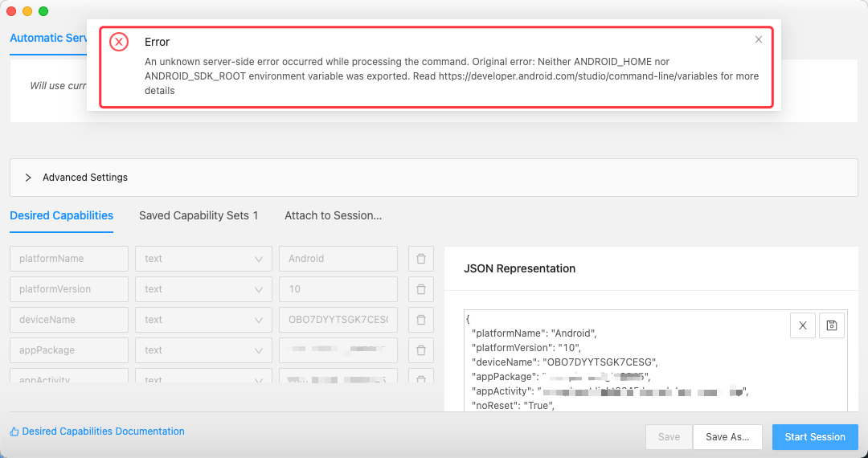Dismiss the error notification with the X icon
The height and width of the screenshot is (458, 868).
coord(759,39)
